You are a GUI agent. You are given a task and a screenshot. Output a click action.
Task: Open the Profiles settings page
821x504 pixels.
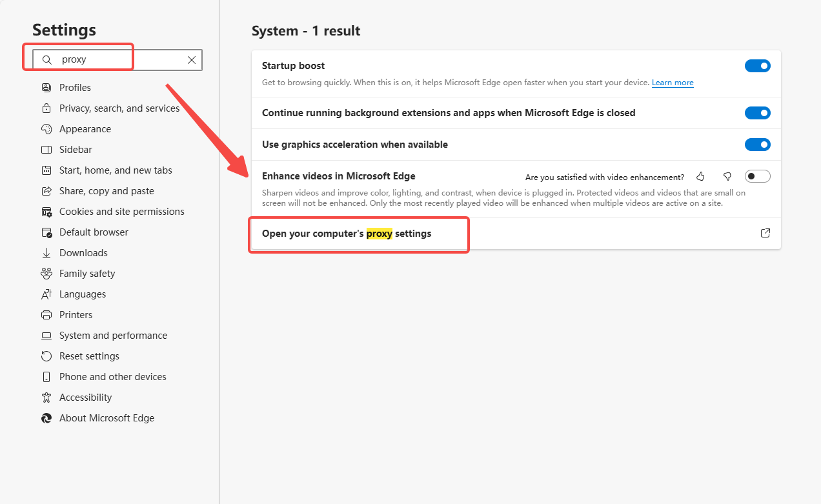pos(75,88)
